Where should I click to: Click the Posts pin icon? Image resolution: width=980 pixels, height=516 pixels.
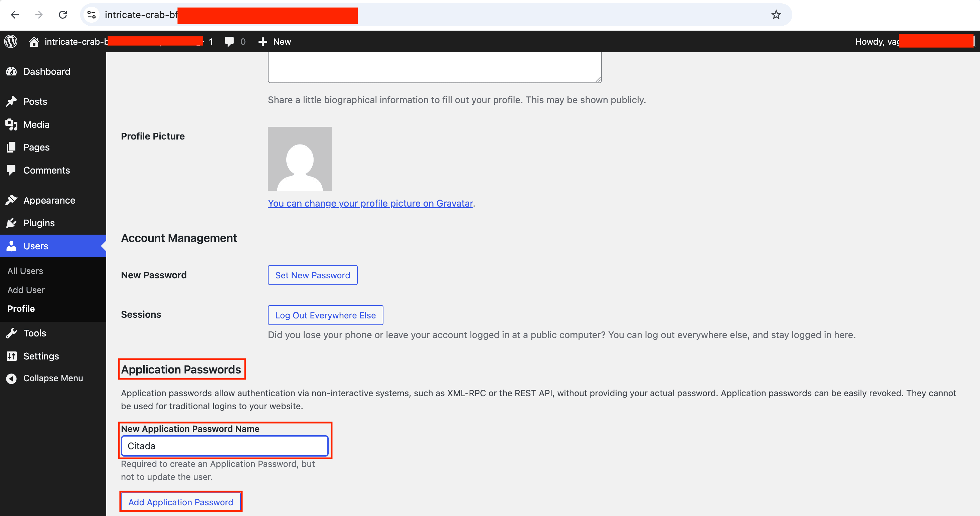[x=11, y=101]
